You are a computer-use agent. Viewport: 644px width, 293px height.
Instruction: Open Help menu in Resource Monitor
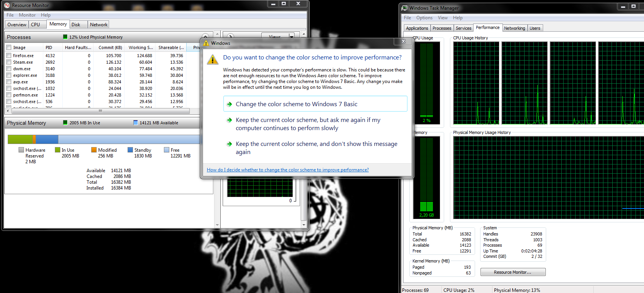46,15
